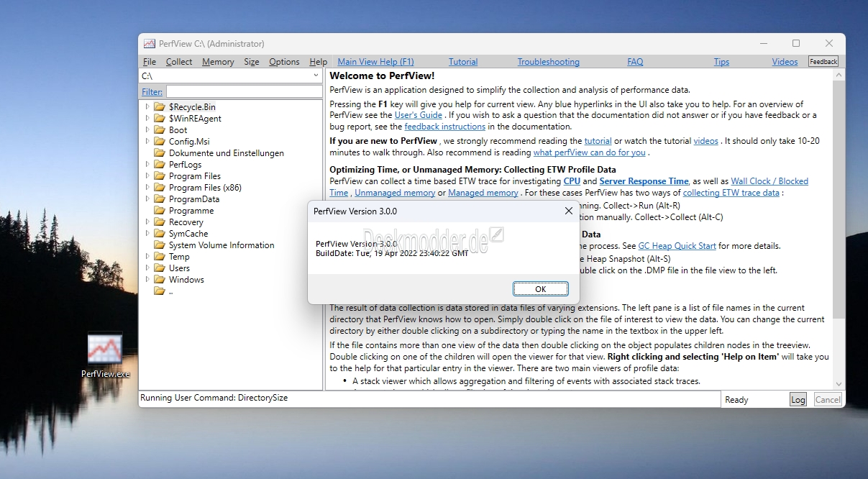868x479 pixels.
Task: Open the Memory menu
Action: point(218,62)
